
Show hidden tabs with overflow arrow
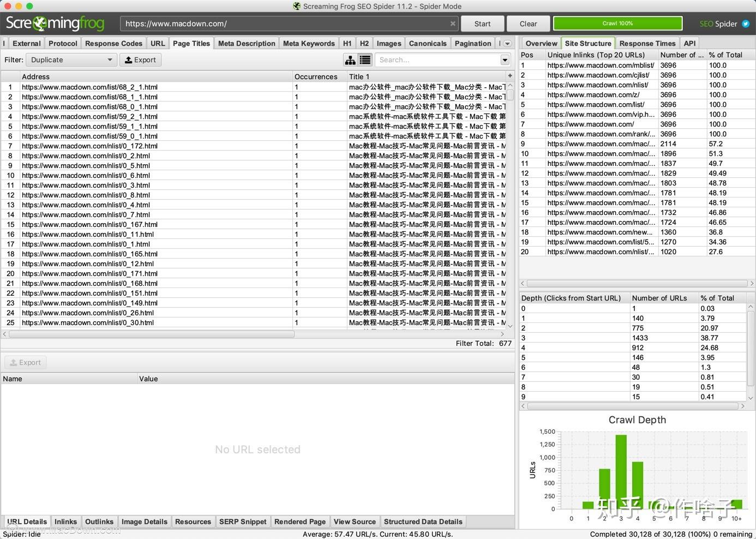(507, 44)
